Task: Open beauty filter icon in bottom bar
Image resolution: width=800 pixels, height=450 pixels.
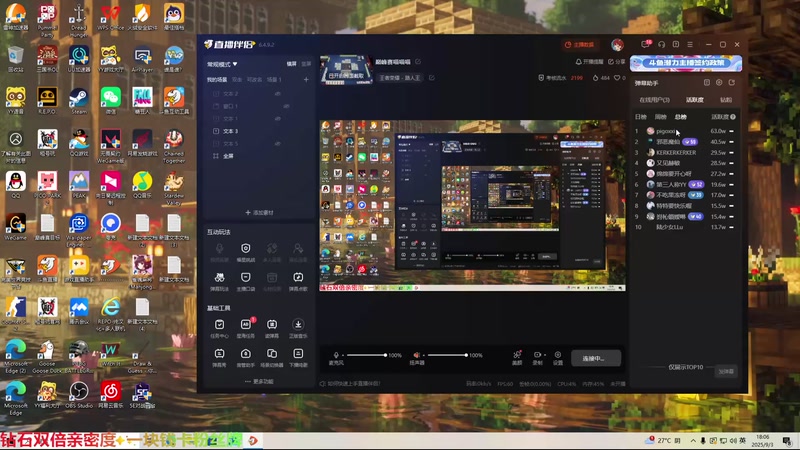Action: (x=517, y=355)
